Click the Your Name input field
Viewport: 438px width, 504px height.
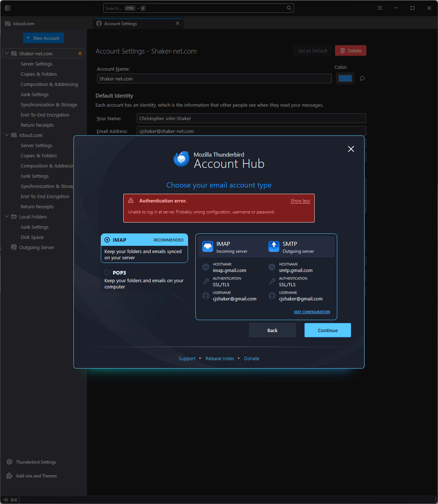(x=251, y=118)
